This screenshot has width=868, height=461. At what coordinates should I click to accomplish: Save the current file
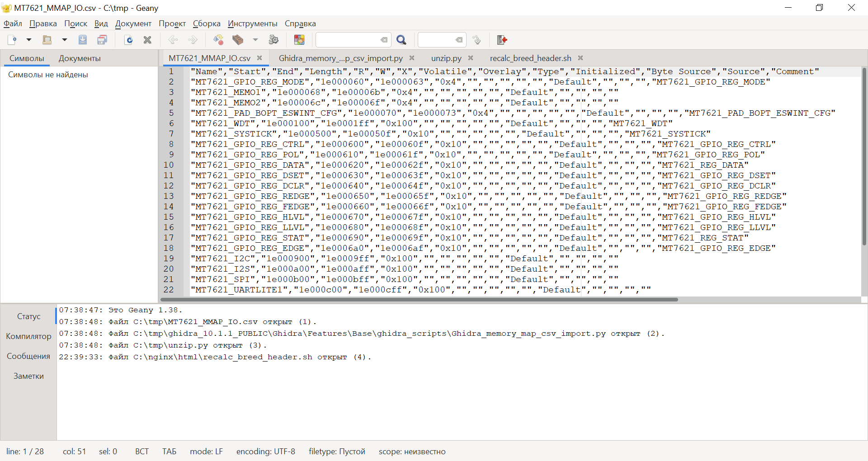coord(82,40)
